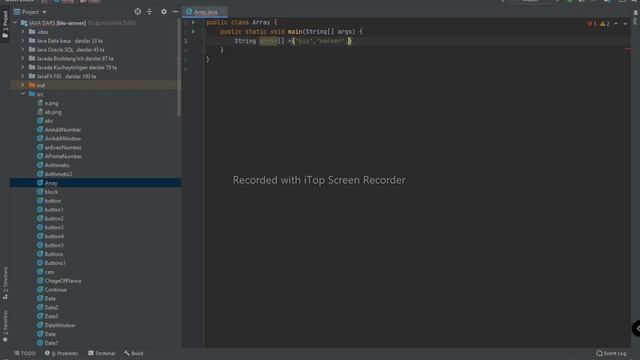The height and width of the screenshot is (360, 640).
Task: Click the code fold marker on line 4
Action: click(x=204, y=50)
